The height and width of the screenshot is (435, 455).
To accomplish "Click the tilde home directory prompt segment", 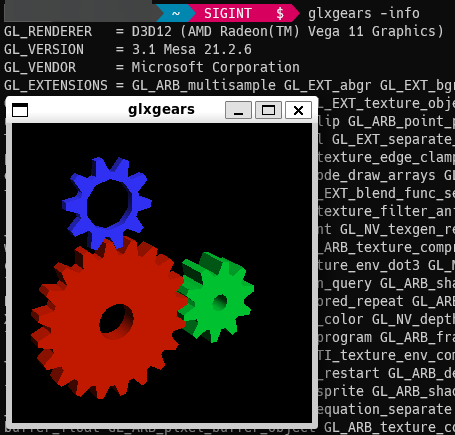I will pyautogui.click(x=176, y=13).
